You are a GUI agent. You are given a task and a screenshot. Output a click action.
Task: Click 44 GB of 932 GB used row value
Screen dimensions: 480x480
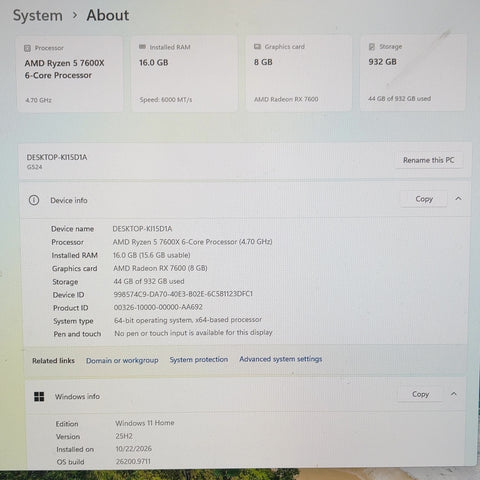coord(149,281)
